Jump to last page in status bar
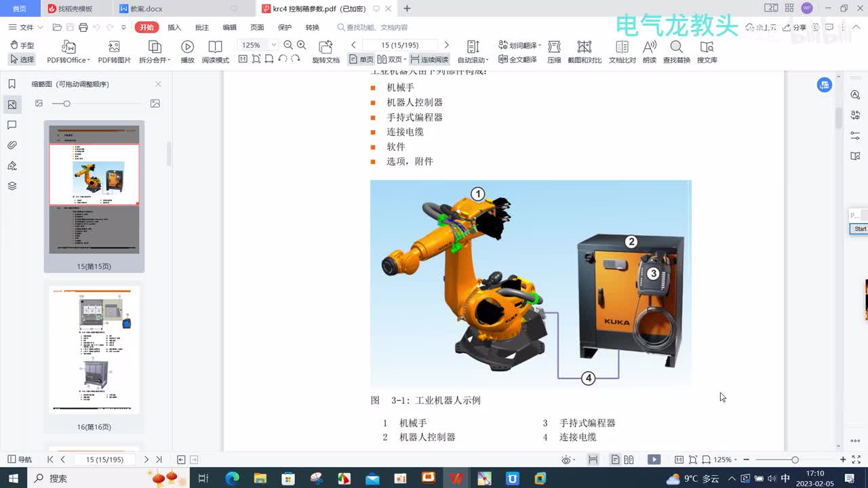The height and width of the screenshot is (488, 868). 159,460
